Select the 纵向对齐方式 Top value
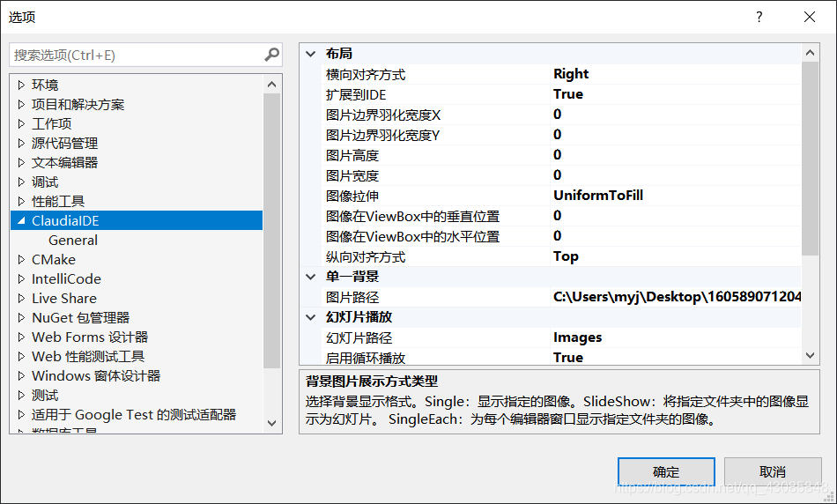 coord(675,256)
